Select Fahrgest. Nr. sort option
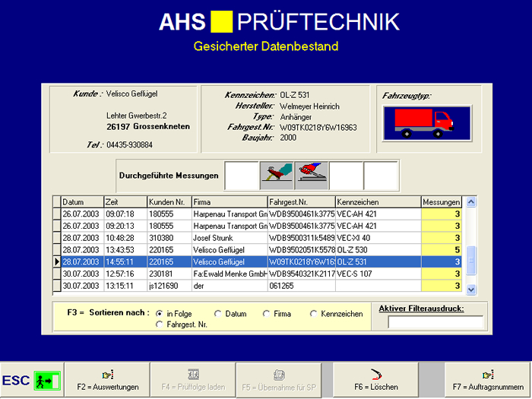The image size is (532, 399). click(160, 325)
